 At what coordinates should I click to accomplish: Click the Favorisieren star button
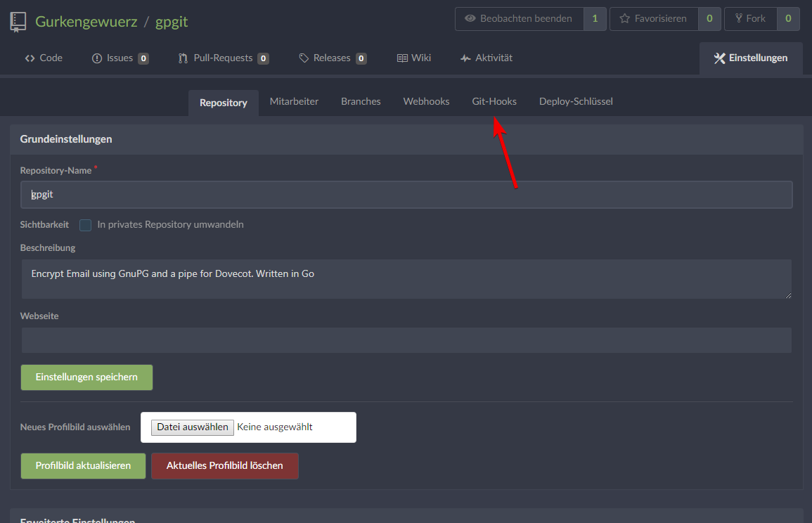[653, 19]
